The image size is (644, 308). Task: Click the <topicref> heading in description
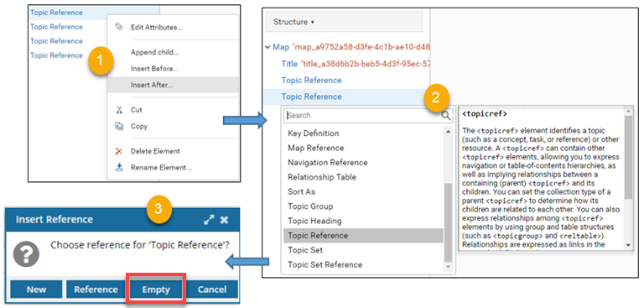coord(485,113)
